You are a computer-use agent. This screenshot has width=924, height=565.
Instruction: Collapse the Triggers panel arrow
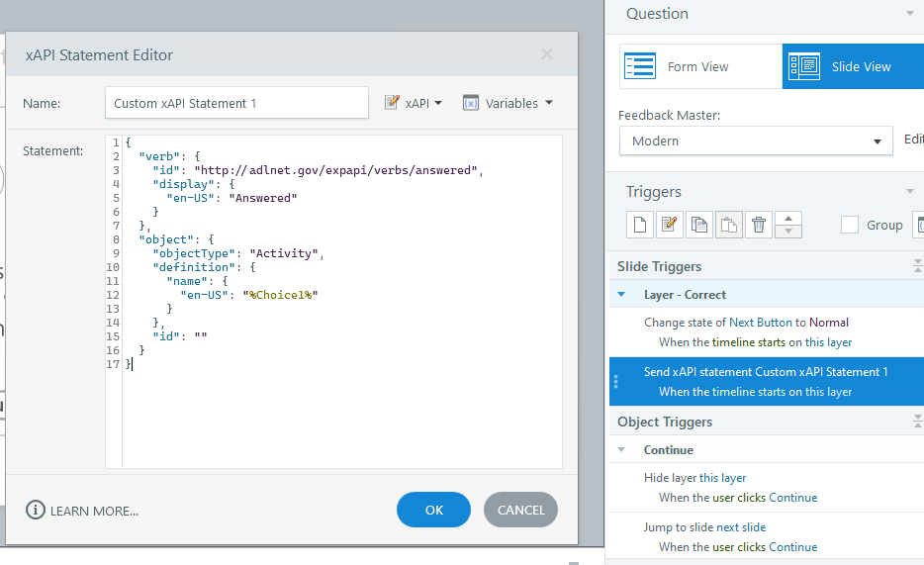tap(910, 191)
